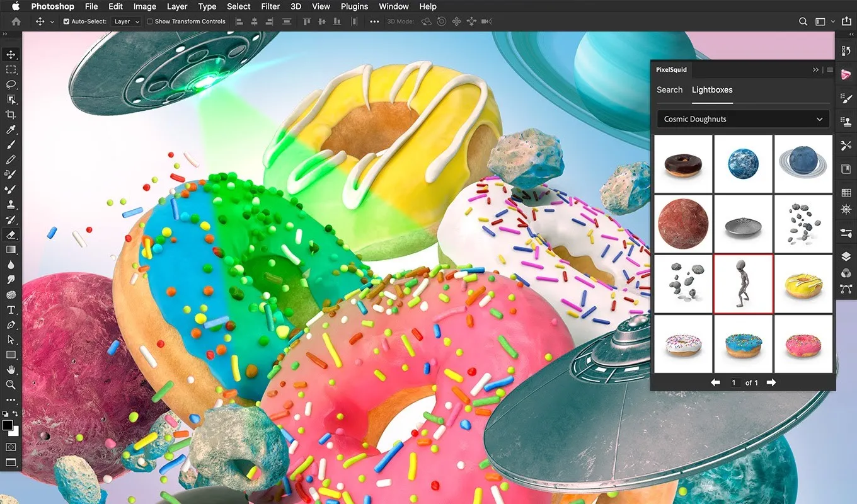Open the History panel icon
The height and width of the screenshot is (504, 857).
click(846, 51)
